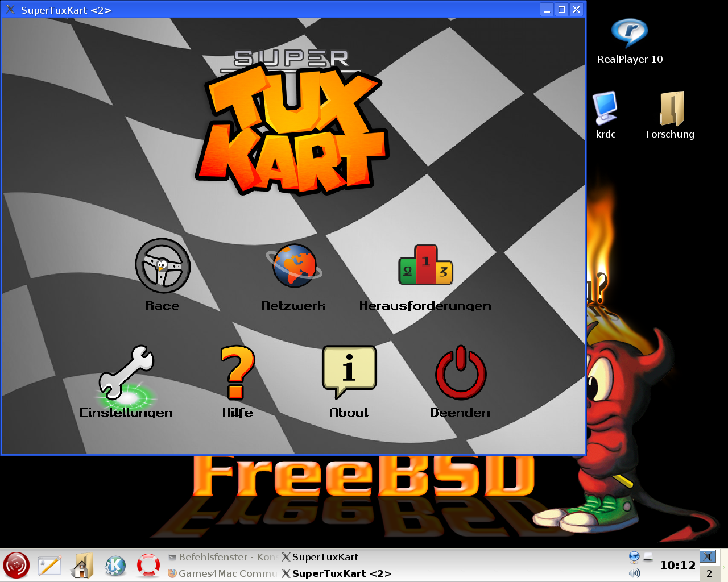Click the small tray icon beside network icon

point(648,557)
